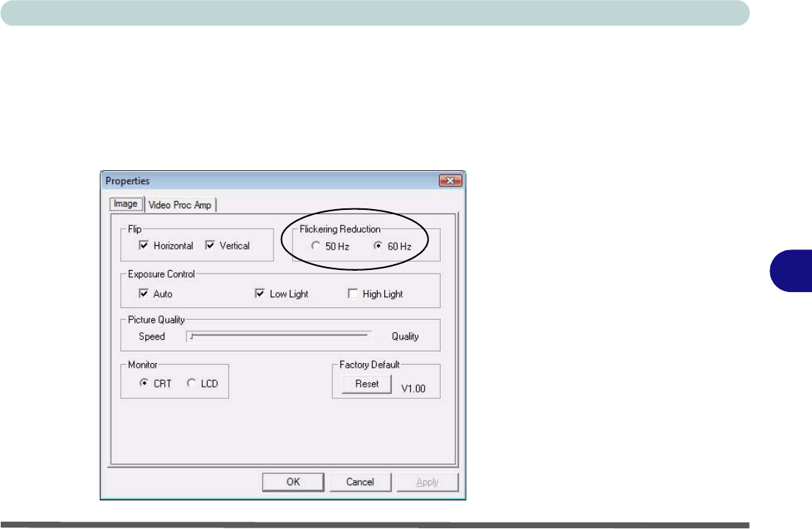Enable the High Light checkbox
This screenshot has width=812, height=529.
pos(353,293)
